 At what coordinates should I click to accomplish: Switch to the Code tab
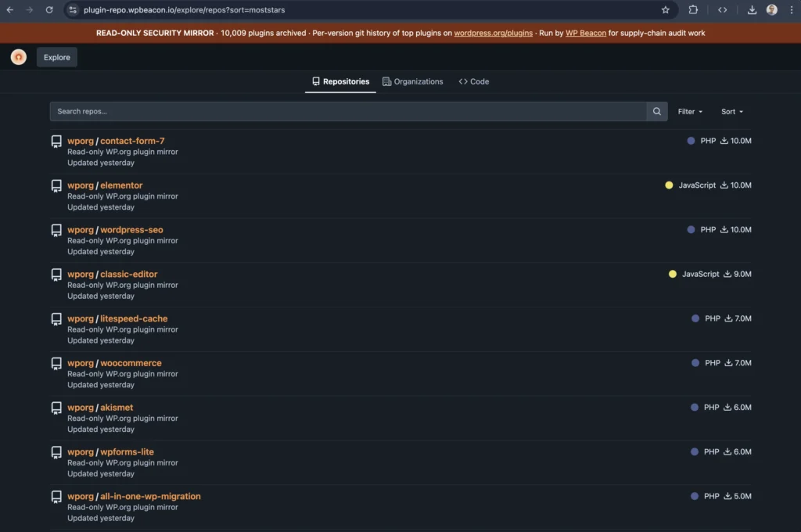pyautogui.click(x=473, y=82)
